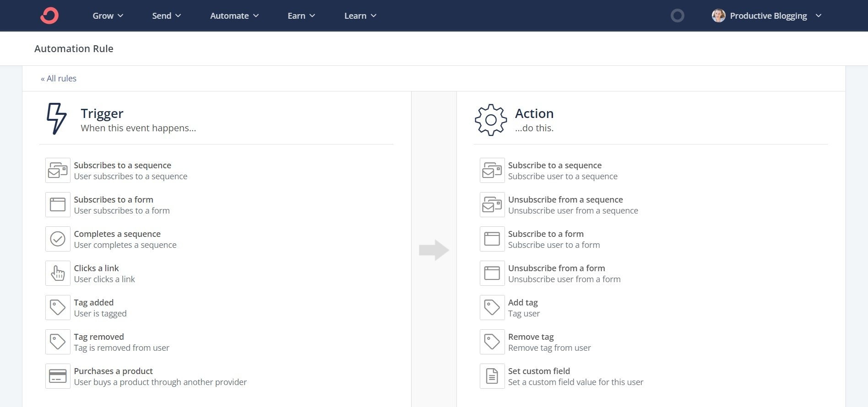Click the 'Tag added' trigger tag icon
Viewport: 868px width, 407px height.
tap(58, 307)
